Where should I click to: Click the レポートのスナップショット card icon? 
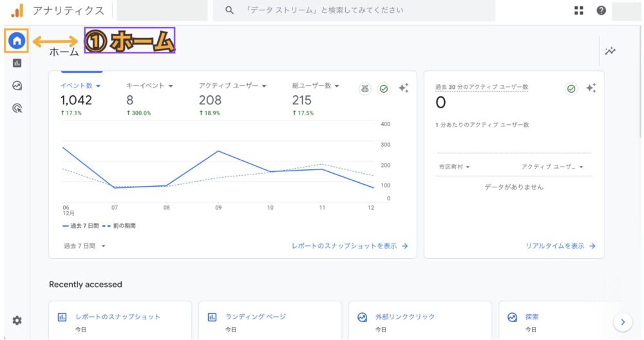(62, 317)
